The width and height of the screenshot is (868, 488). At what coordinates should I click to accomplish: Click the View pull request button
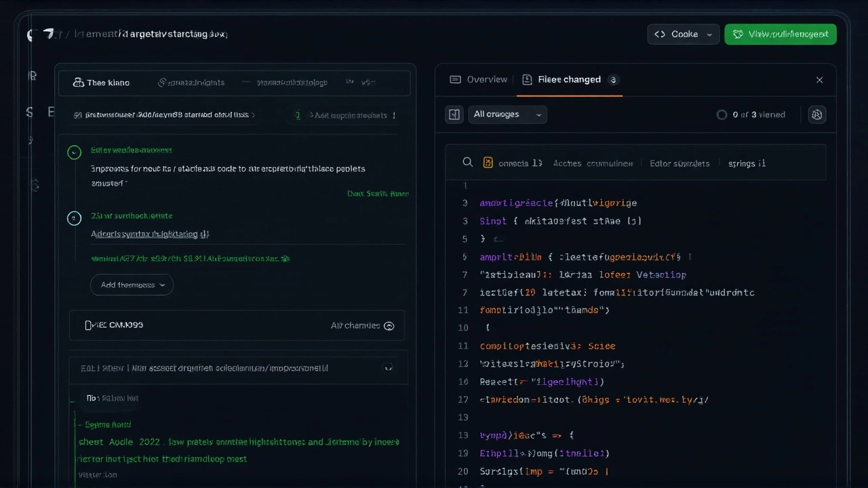pyautogui.click(x=780, y=34)
